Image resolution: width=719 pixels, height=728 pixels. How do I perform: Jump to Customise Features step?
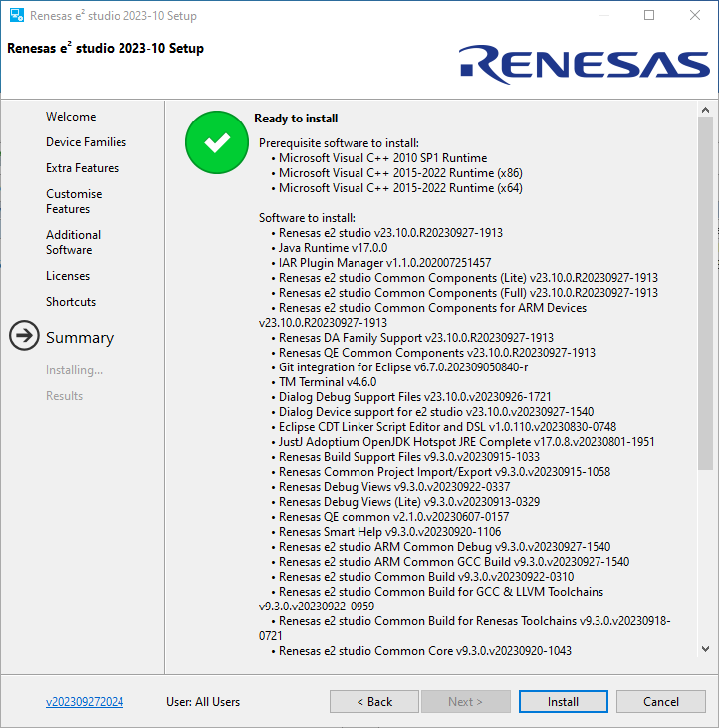tap(74, 201)
